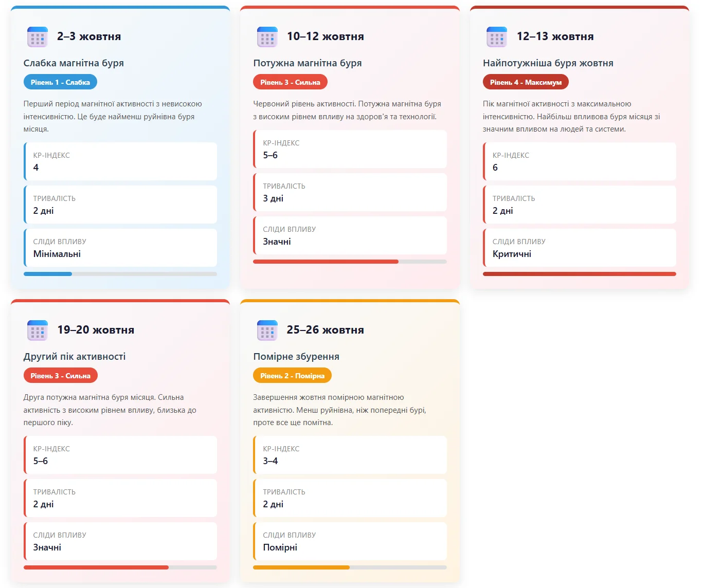Click the 'Рівень 1 - Слабка' badge
Screen dimensions: 703x588
tap(60, 82)
